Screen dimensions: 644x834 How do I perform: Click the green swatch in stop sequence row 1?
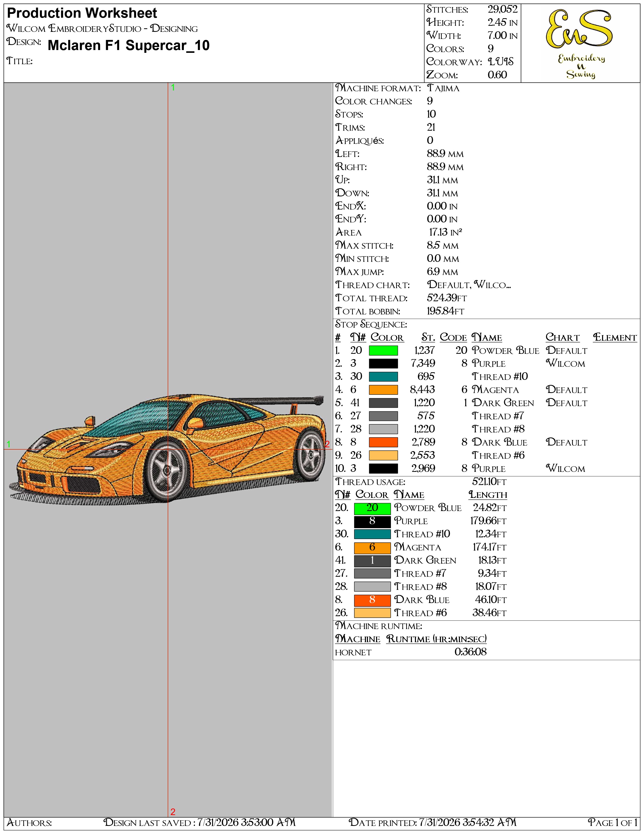(383, 350)
